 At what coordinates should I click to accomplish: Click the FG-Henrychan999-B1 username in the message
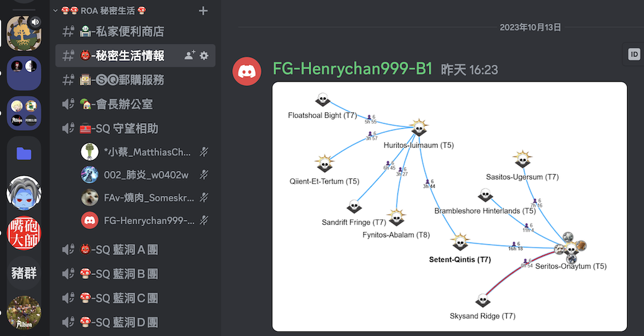click(352, 69)
